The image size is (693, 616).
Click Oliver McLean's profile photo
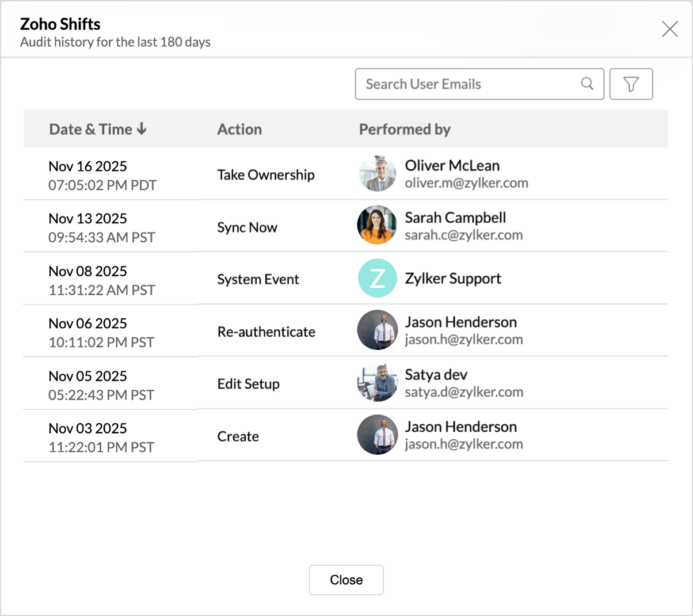(x=378, y=174)
